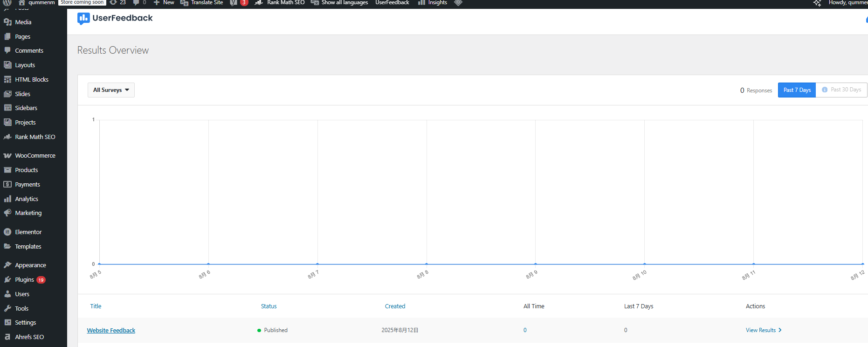Click the 8月 12 data point on chart
Image resolution: width=868 pixels, height=347 pixels.
(x=862, y=264)
